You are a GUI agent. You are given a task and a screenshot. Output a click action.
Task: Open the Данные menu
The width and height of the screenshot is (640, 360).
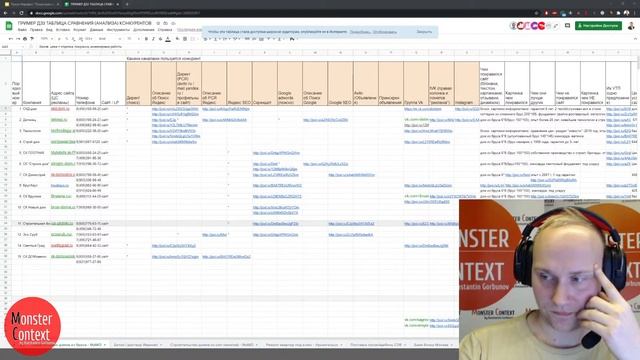point(96,30)
